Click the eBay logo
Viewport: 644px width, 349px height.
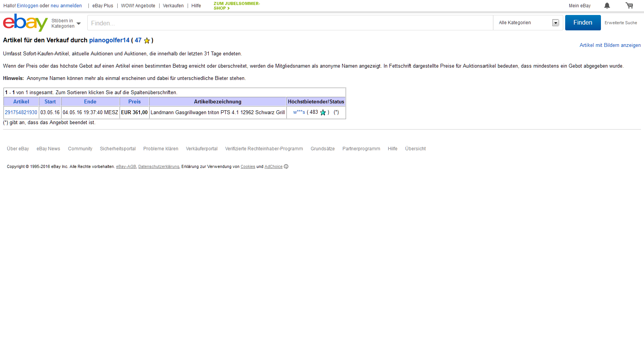point(25,23)
